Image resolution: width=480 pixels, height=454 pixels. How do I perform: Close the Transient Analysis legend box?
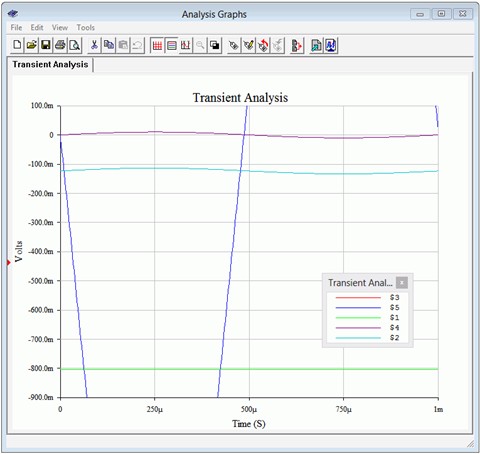pos(402,282)
